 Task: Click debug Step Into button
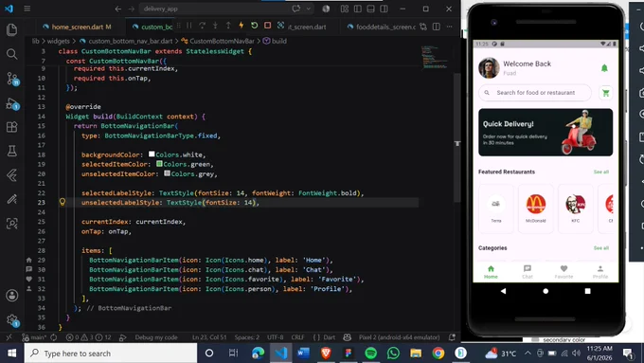(x=215, y=26)
